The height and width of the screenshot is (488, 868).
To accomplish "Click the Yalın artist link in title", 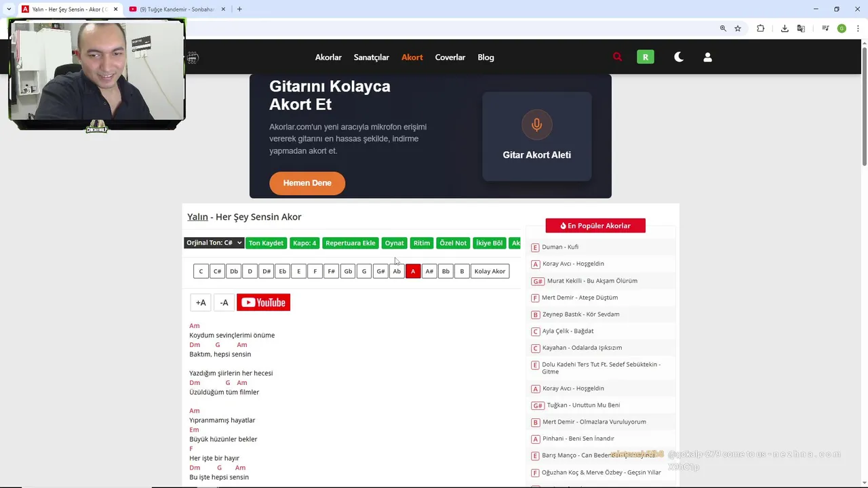I will pos(197,217).
